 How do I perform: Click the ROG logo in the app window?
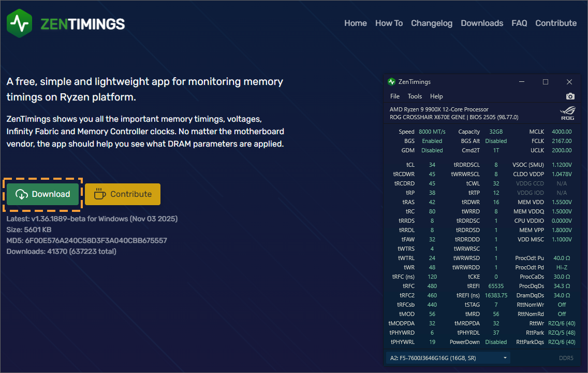pos(567,113)
